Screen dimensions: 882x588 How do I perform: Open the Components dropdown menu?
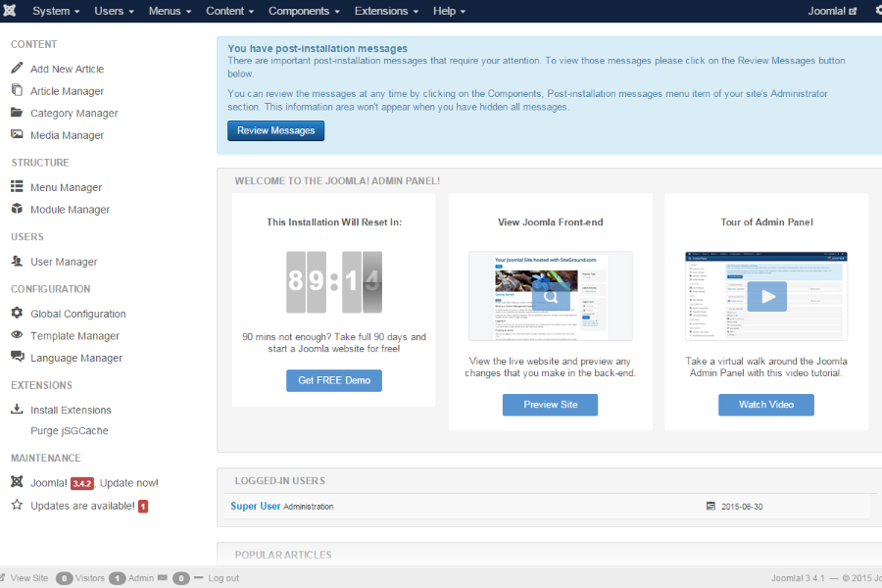(x=304, y=11)
